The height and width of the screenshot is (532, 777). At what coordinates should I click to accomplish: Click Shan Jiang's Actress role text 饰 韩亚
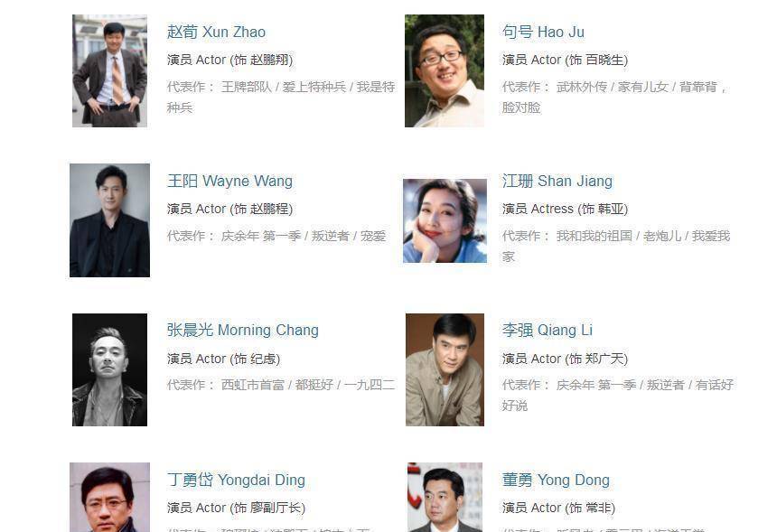click(603, 209)
